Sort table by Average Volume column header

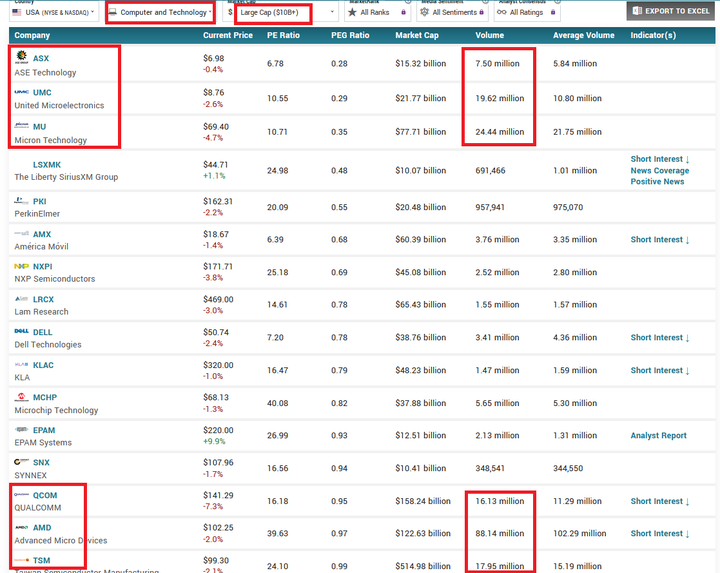tap(583, 35)
